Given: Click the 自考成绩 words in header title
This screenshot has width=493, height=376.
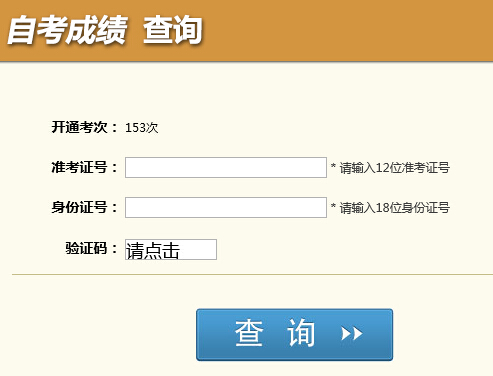Looking at the screenshot, I should [67, 30].
